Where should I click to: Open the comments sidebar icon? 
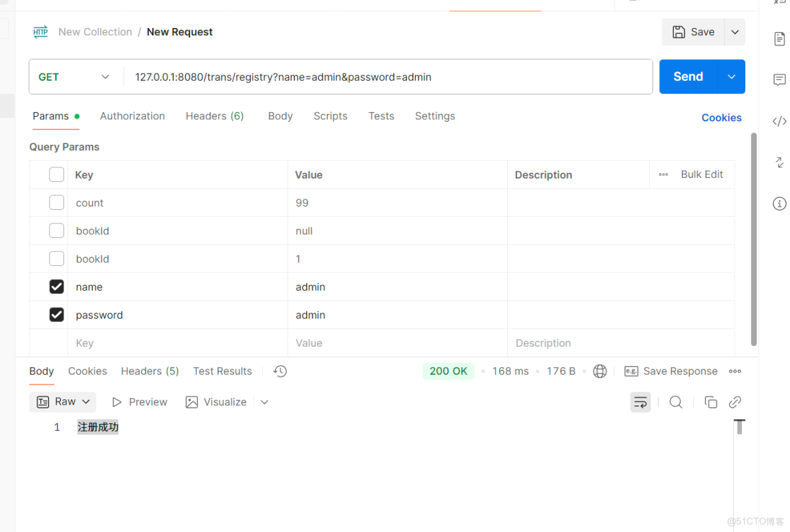point(779,80)
